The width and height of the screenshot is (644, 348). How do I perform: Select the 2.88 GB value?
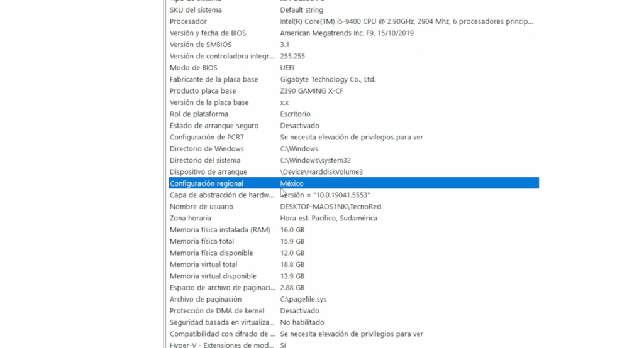(x=292, y=287)
